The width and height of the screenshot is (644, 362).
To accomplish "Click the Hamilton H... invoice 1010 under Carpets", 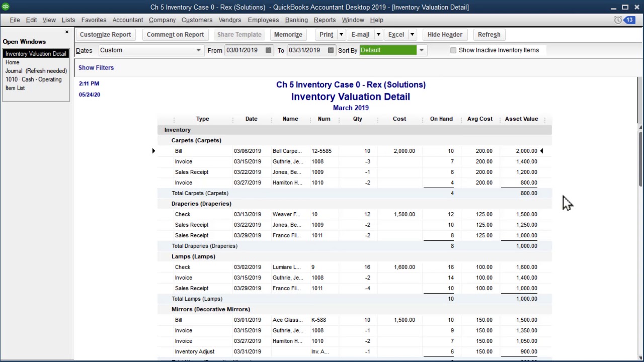I will [x=287, y=183].
